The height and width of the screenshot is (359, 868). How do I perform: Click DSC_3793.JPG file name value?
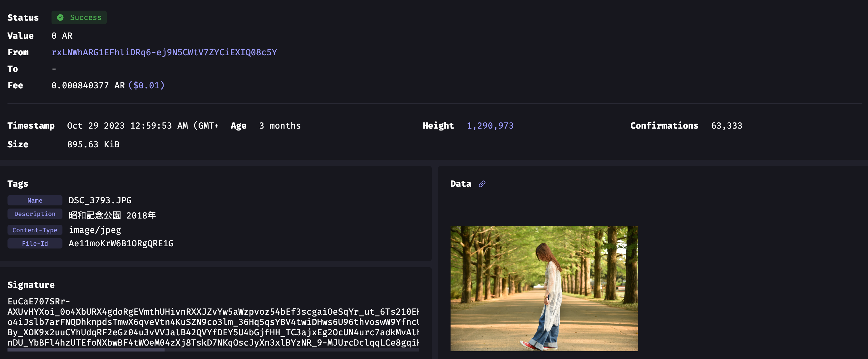tap(100, 200)
